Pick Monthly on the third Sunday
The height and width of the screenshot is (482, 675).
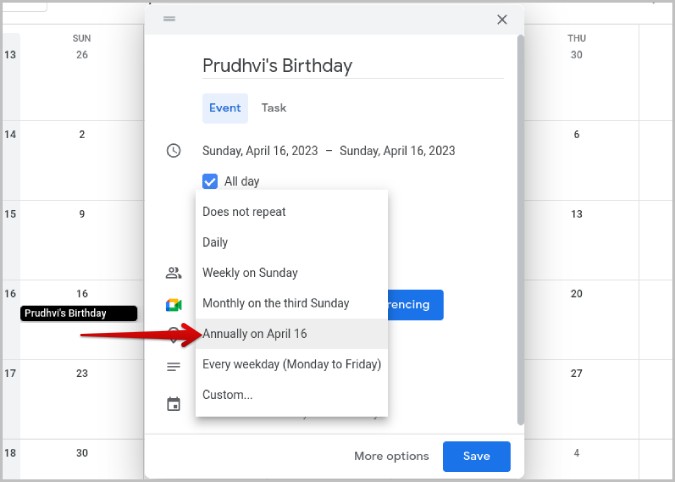pos(292,303)
